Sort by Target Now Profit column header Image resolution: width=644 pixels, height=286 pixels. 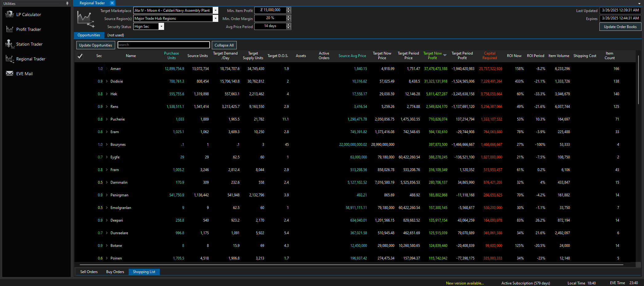point(433,55)
